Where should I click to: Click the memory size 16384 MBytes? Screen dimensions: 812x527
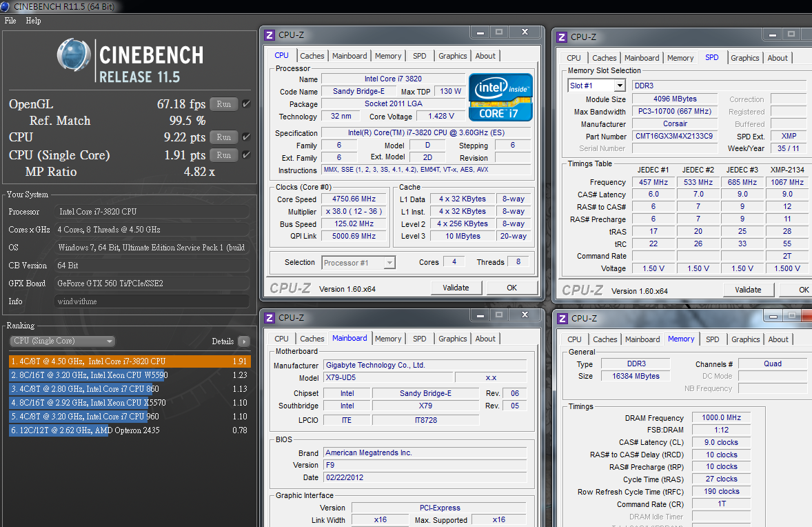coord(636,376)
